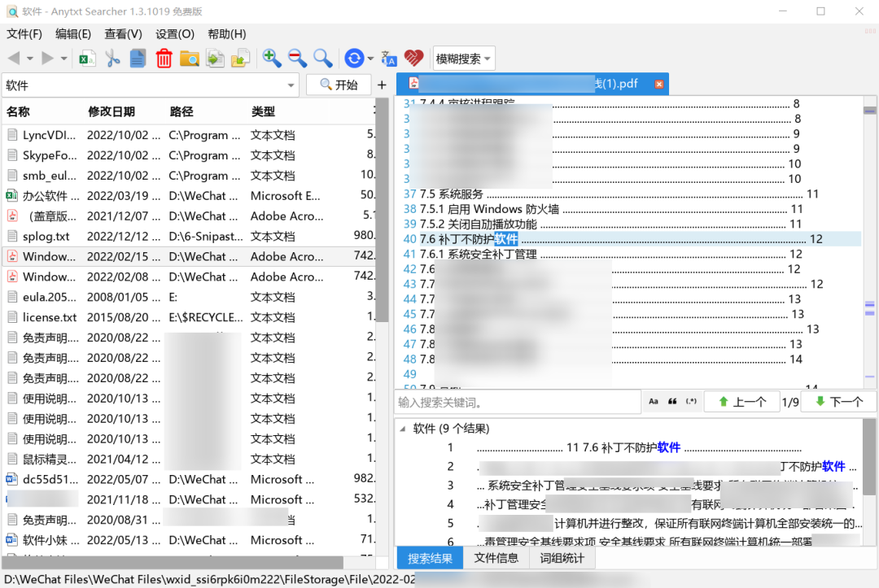Open the 设置(O) menu

pos(175,33)
